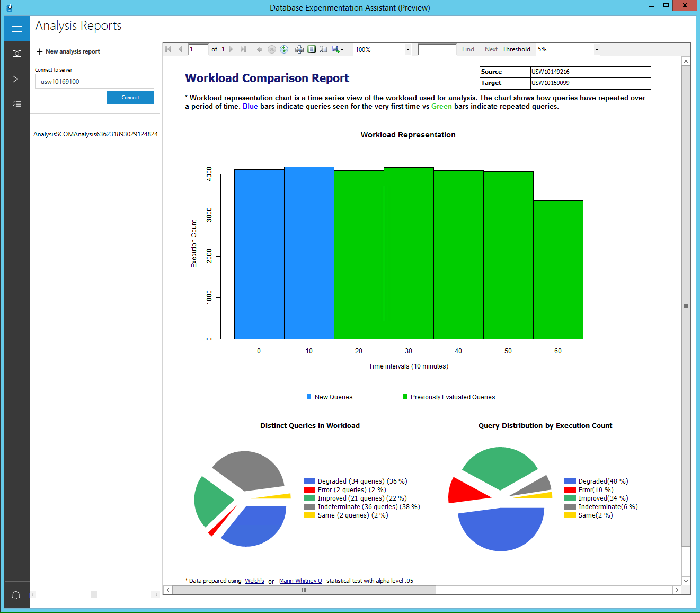Click the current page number field
The width and height of the screenshot is (700, 613).
click(x=199, y=49)
